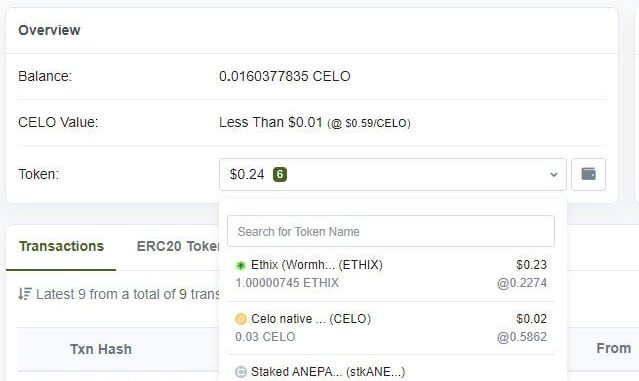Focus the Search for Token Name field
The image size is (639, 381).
391,231
